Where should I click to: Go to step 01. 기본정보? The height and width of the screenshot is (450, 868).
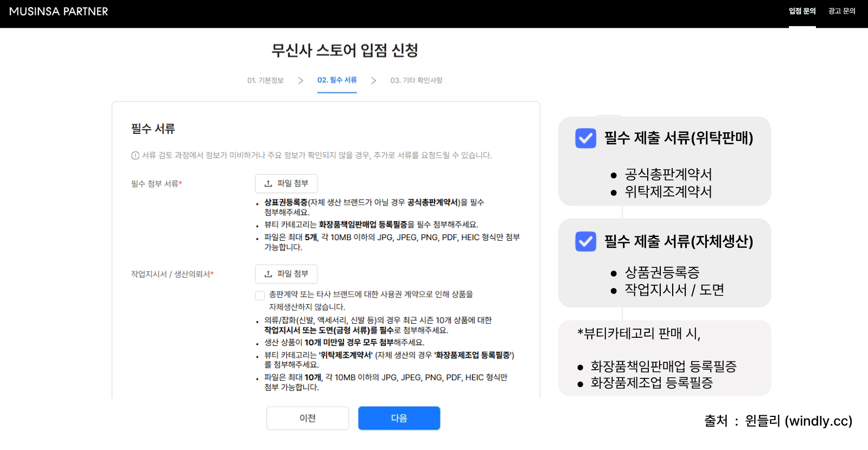tap(265, 80)
